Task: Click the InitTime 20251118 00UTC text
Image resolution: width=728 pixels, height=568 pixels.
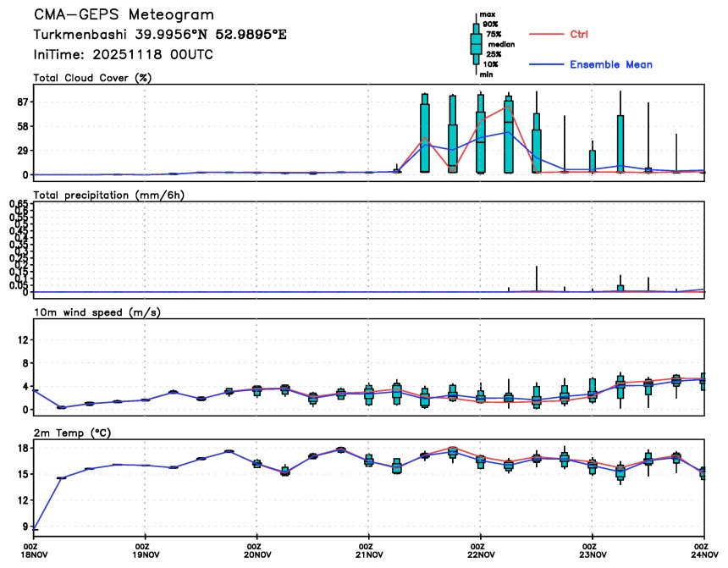Action: 123,54
